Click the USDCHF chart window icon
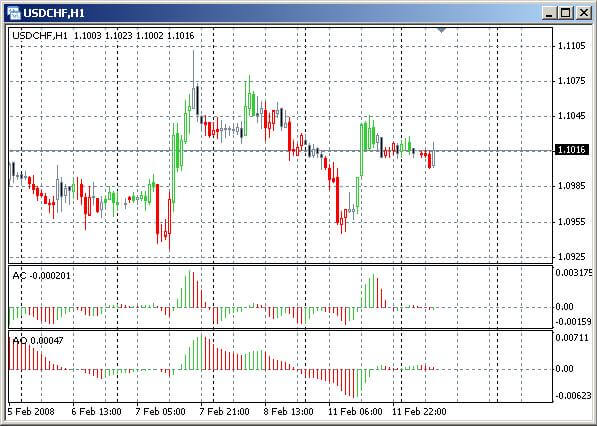Screen dimensions: 597x426 click(x=13, y=13)
